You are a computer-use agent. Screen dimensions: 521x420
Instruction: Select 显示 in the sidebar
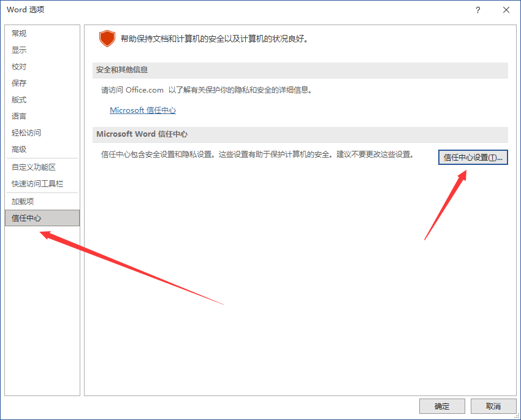[42, 50]
